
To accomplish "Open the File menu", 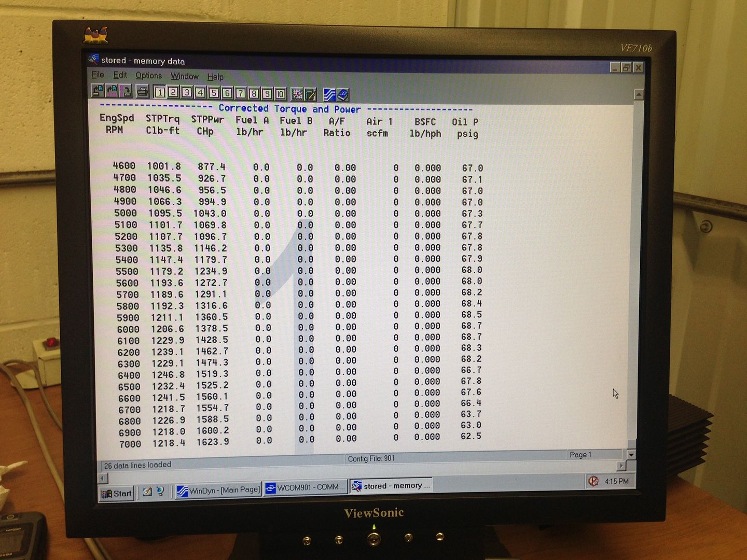I will click(x=98, y=75).
